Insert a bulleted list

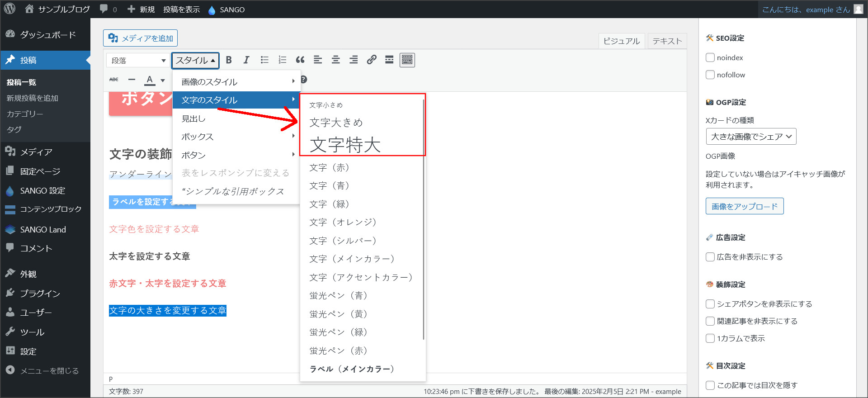click(x=264, y=60)
